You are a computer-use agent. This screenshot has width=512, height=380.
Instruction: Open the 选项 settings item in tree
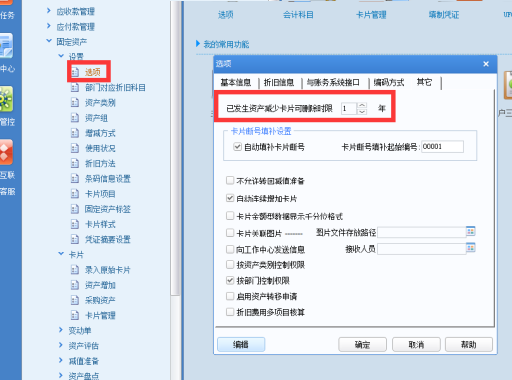pos(92,72)
